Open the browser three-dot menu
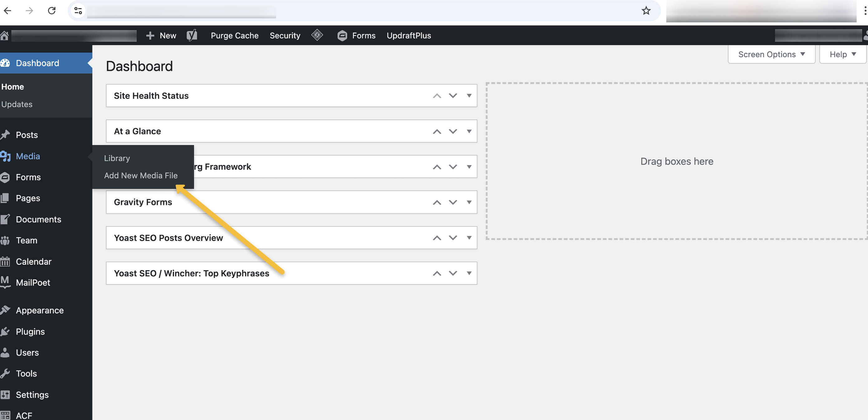Viewport: 868px width, 420px height. pos(865,11)
